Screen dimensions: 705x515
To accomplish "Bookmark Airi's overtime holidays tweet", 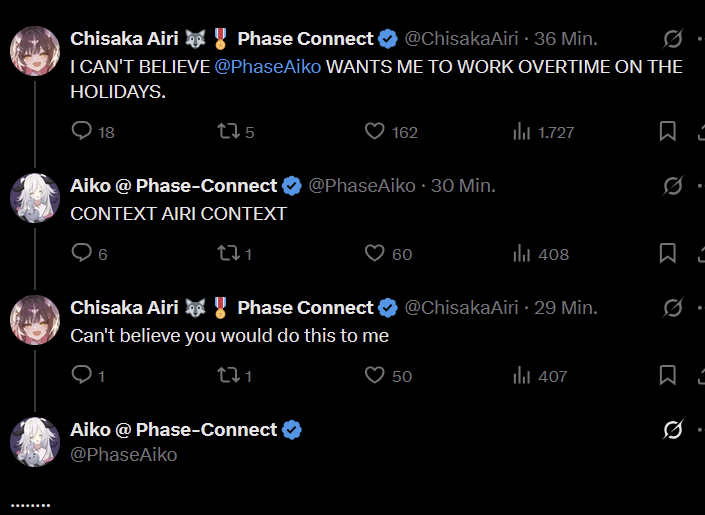I will click(x=667, y=131).
